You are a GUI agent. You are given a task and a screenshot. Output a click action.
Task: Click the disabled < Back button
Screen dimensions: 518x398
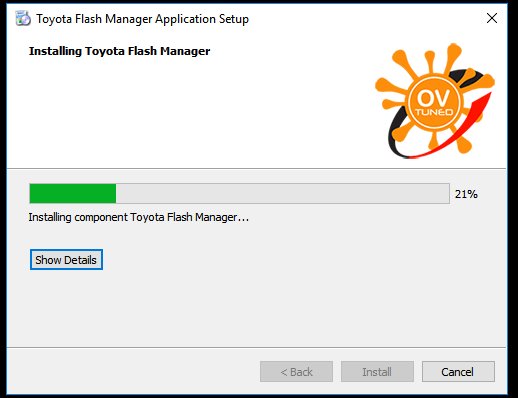click(296, 372)
